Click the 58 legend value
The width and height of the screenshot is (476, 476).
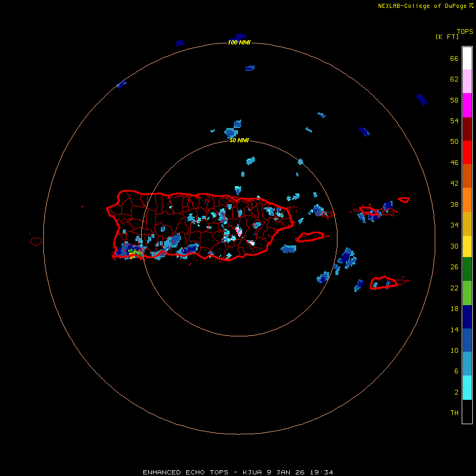coord(454,100)
